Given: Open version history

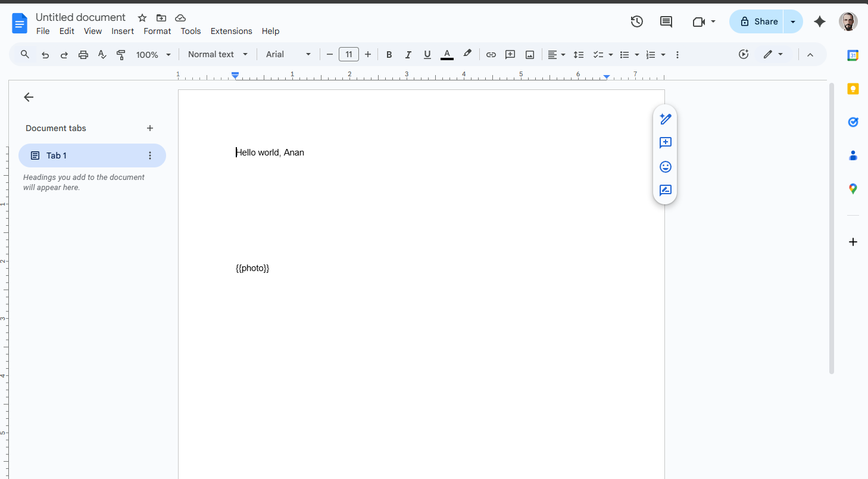Looking at the screenshot, I should coord(636,21).
